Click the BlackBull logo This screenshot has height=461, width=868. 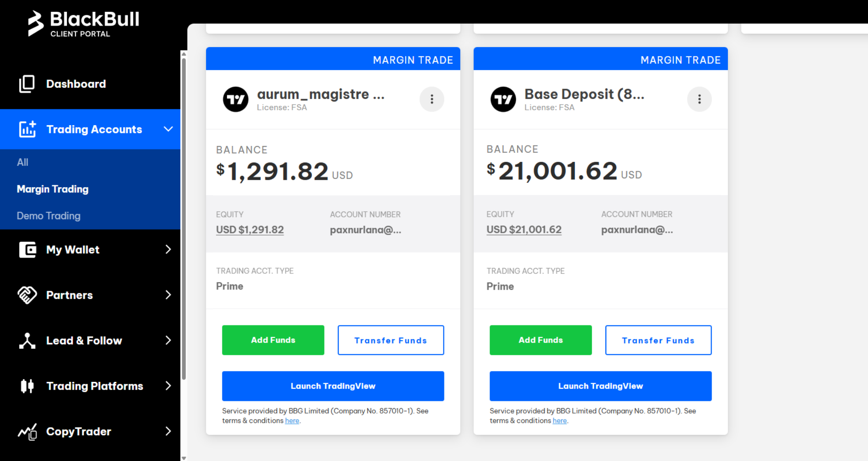[83, 24]
